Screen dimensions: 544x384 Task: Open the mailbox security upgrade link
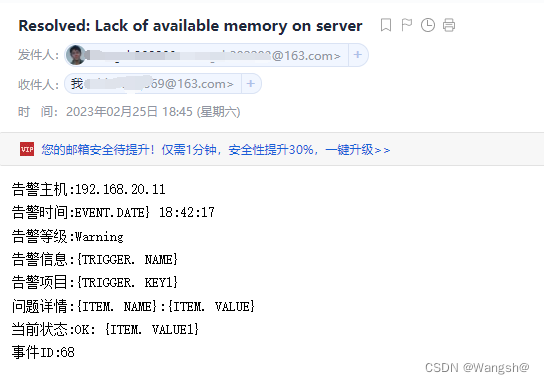click(215, 150)
